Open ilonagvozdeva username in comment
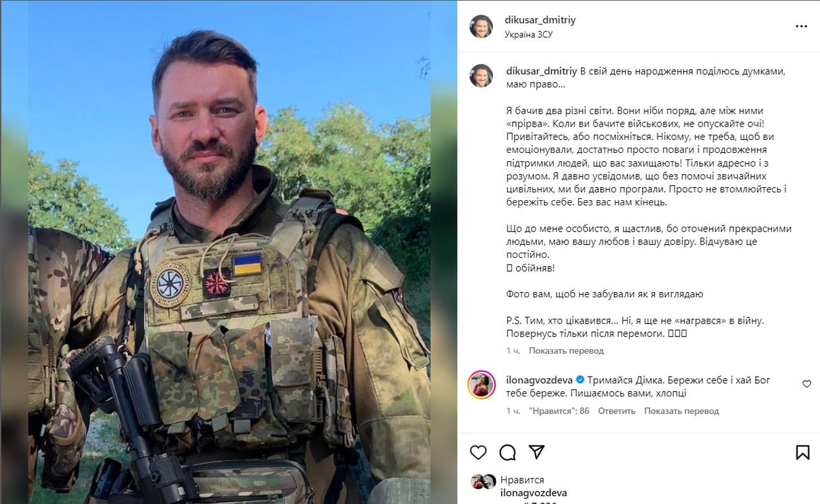Image resolution: width=820 pixels, height=504 pixels. [538, 380]
